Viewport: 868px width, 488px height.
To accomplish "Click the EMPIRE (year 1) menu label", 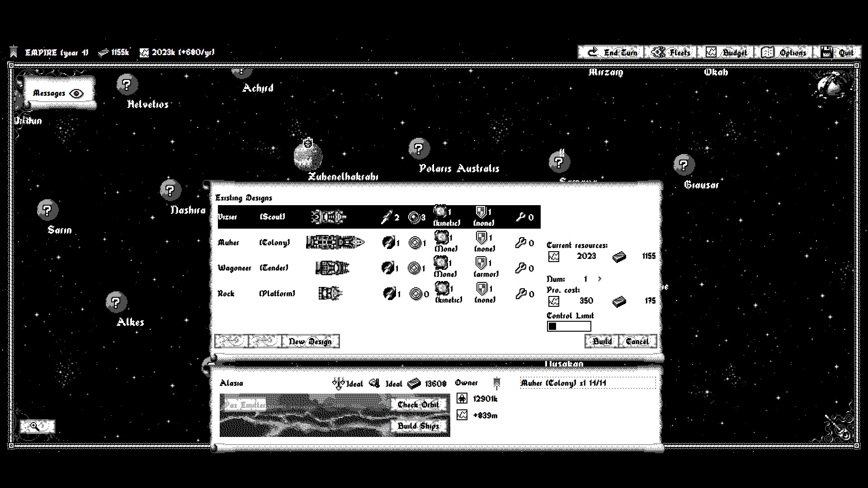I will pos(56,52).
